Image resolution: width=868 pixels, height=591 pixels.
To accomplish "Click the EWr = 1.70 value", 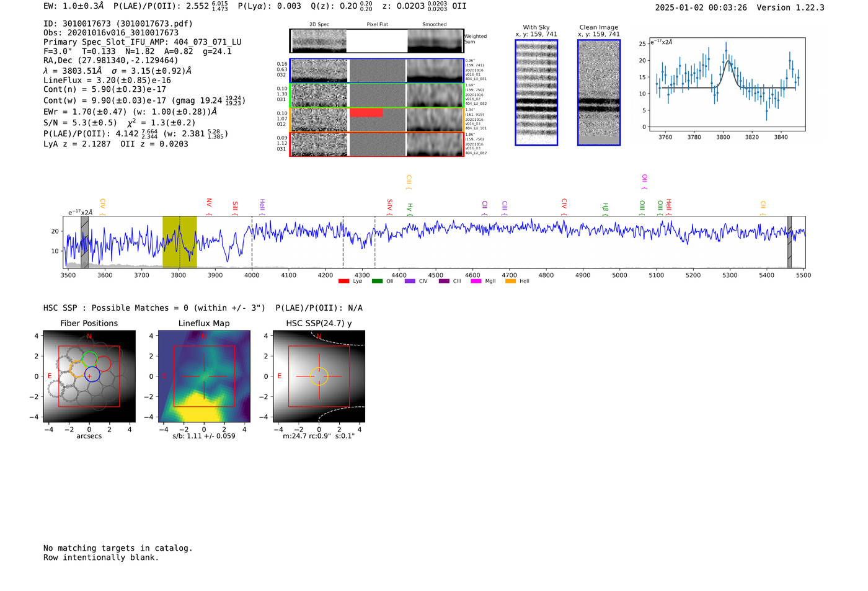I will 130,112.
